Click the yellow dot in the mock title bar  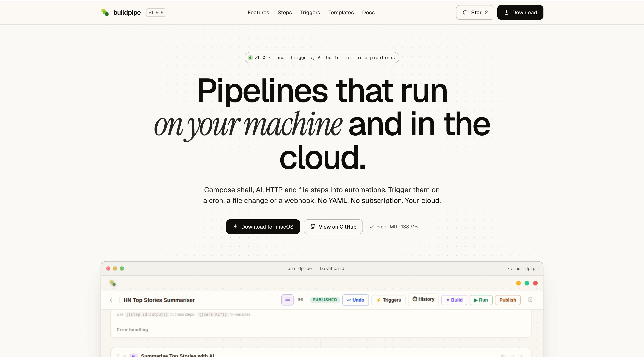[115, 269]
